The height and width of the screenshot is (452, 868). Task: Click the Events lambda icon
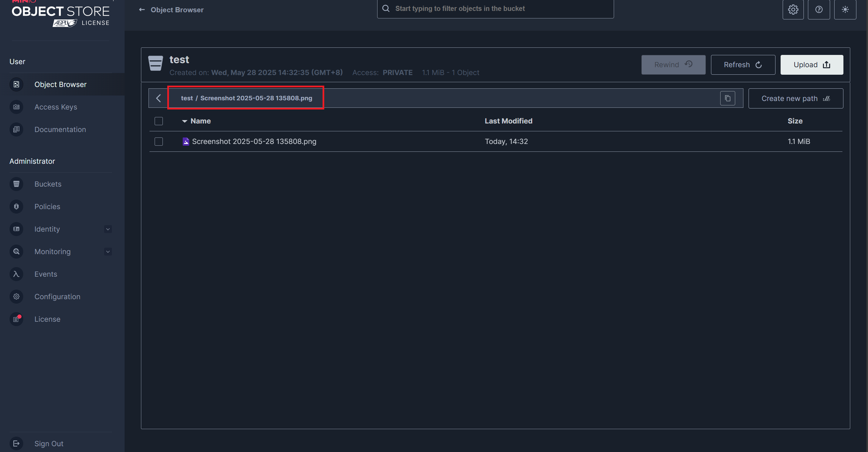click(16, 274)
